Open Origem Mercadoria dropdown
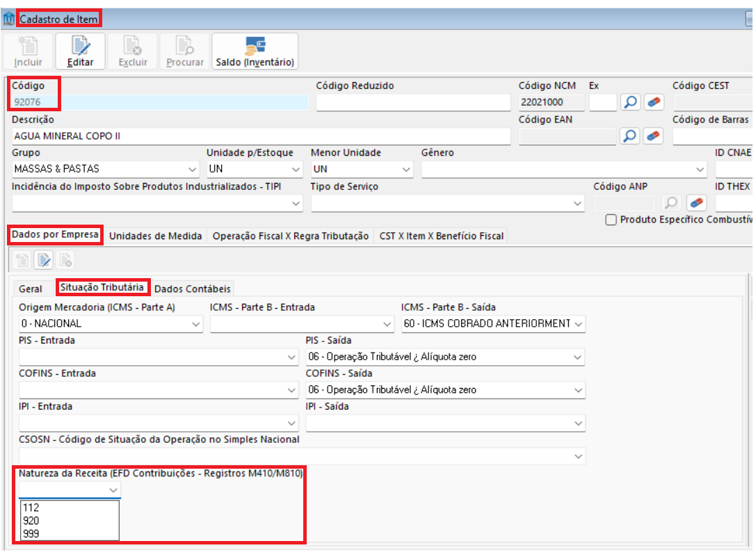756x557 pixels. 195,324
